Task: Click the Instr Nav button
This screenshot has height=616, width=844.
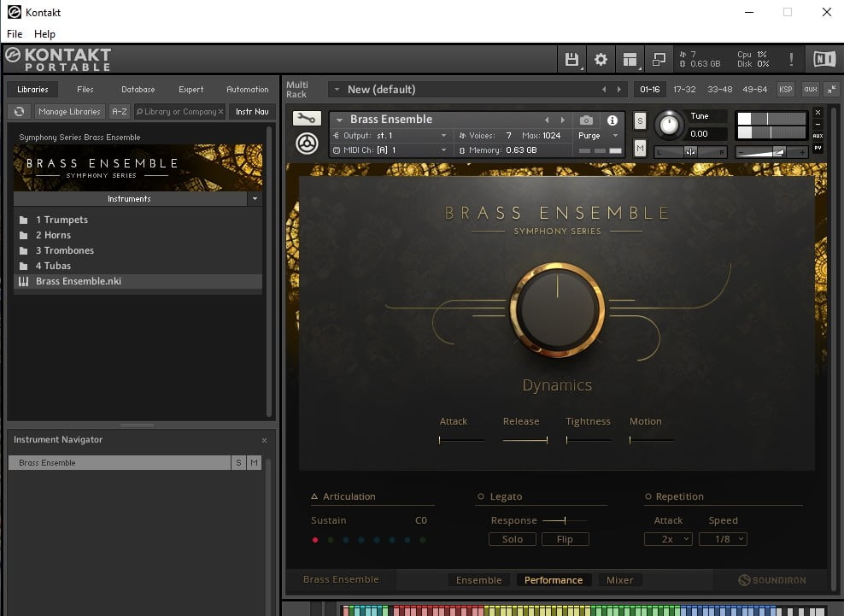Action: [252, 111]
